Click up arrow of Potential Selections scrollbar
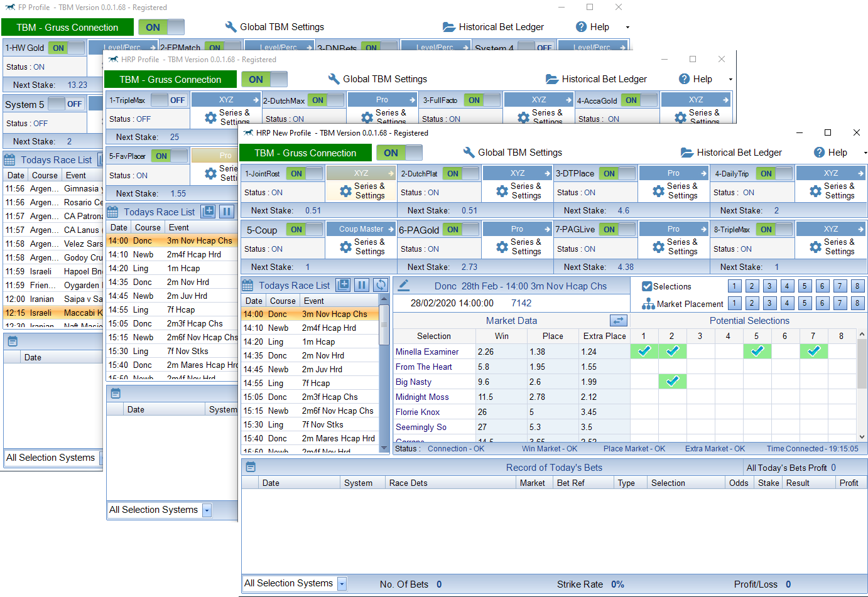The height and width of the screenshot is (597, 868). [862, 334]
